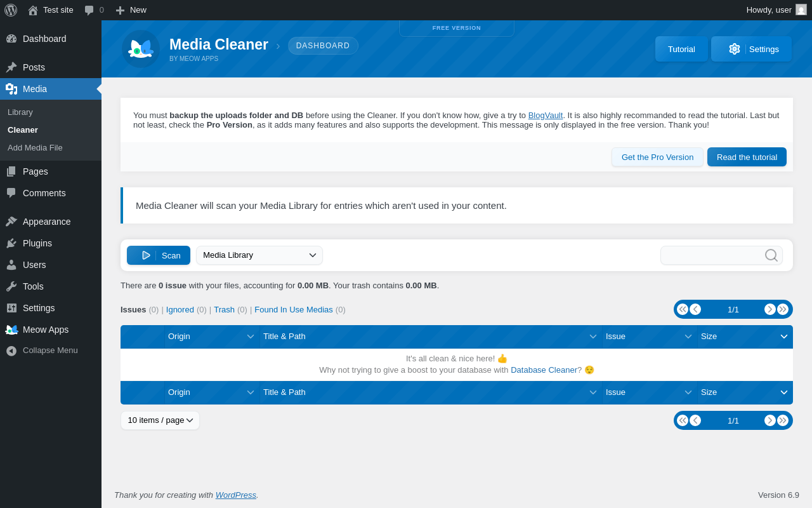Switch to the Trash tab
The width and height of the screenshot is (812, 508).
pyautogui.click(x=224, y=310)
